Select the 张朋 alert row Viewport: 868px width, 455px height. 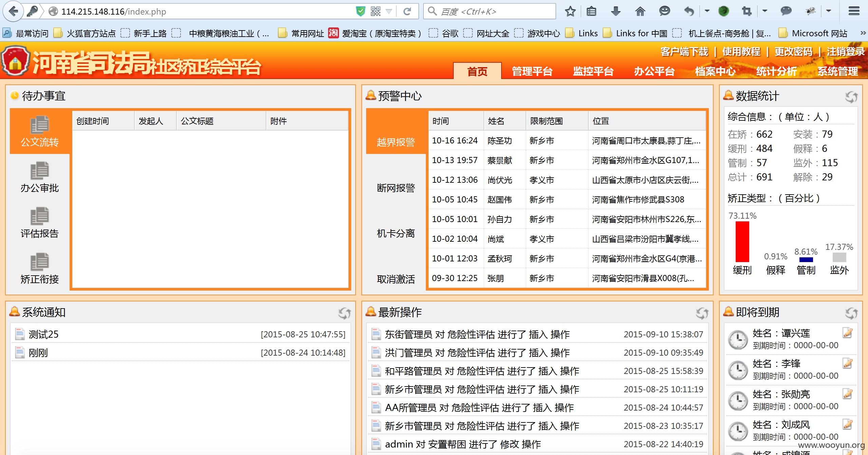coord(567,278)
